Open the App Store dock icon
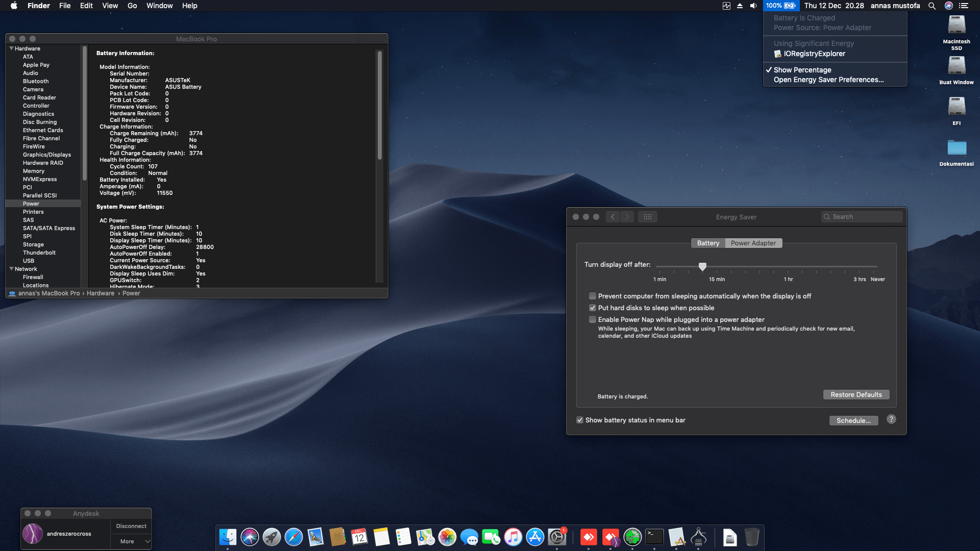 click(x=535, y=537)
